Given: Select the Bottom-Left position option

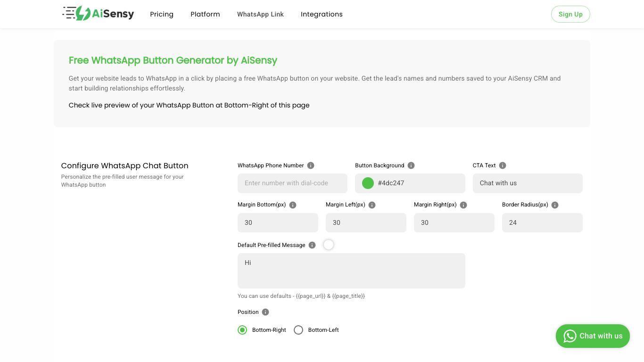Looking at the screenshot, I should pos(298,330).
